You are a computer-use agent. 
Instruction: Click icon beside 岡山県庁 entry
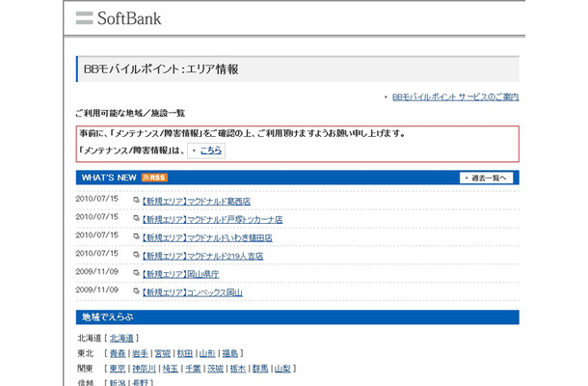pyautogui.click(x=136, y=273)
